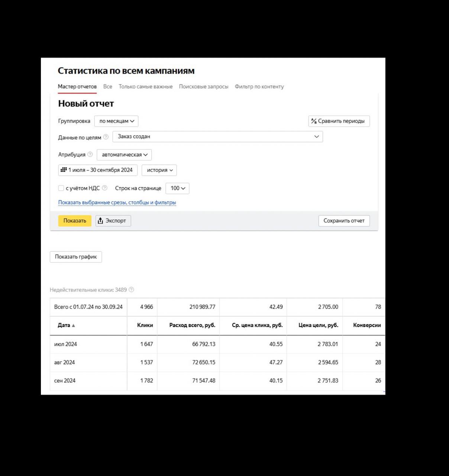
Task: Click total clicks value 4 966
Action: tap(146, 307)
